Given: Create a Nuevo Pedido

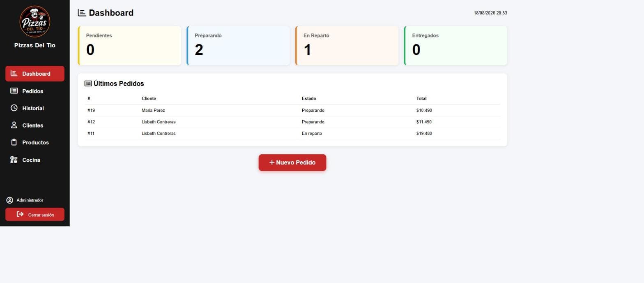Looking at the screenshot, I should pyautogui.click(x=292, y=162).
